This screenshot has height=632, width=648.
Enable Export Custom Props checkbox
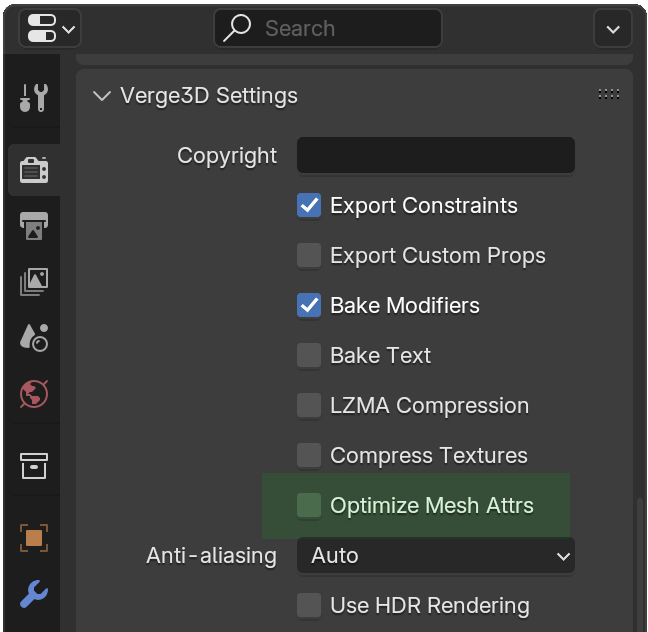pyautogui.click(x=309, y=255)
